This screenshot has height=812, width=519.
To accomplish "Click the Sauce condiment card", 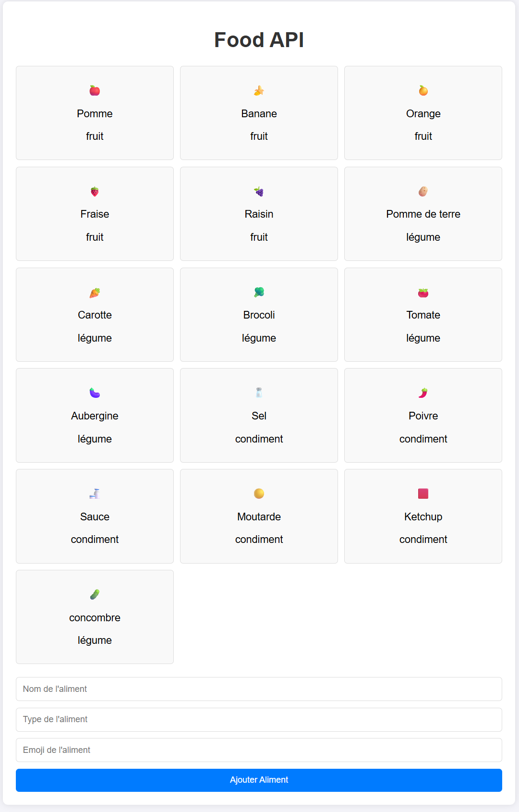I will pos(95,517).
